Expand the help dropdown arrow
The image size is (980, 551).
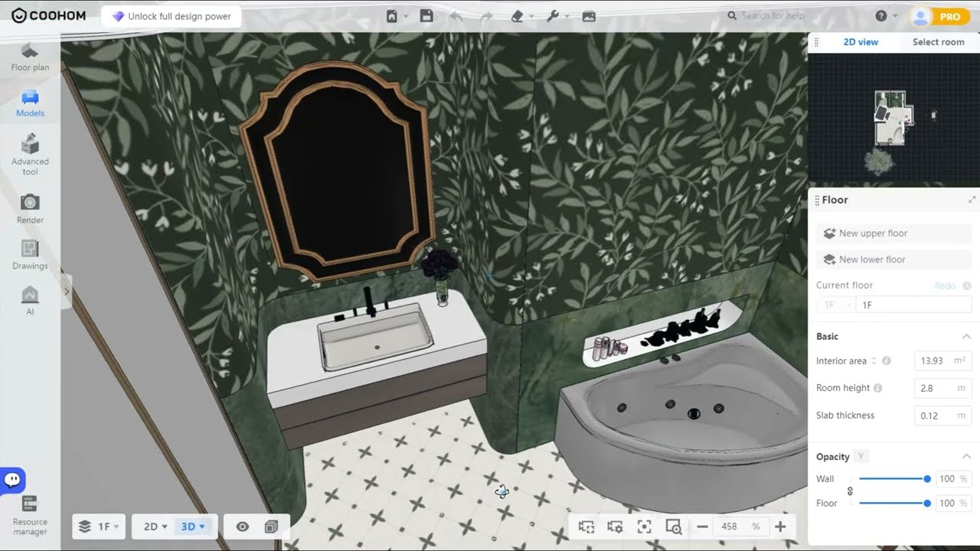(894, 16)
